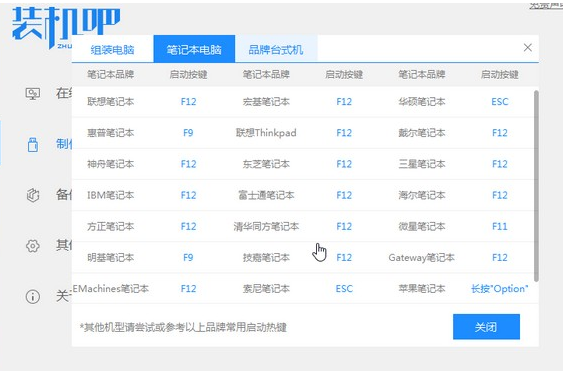Click 方正笔记本 brand cell

111,227
